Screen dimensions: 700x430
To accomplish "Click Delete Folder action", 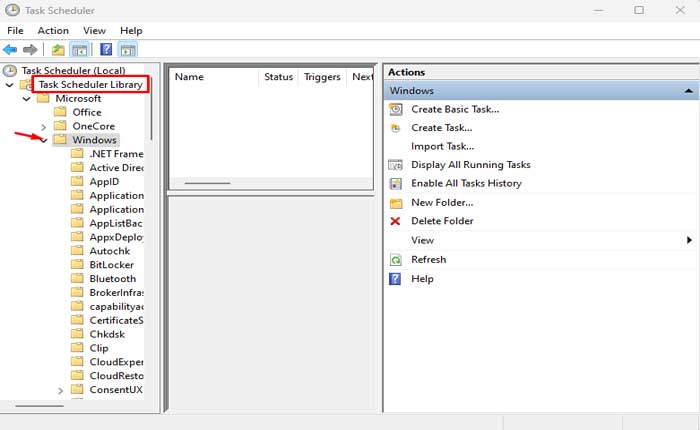I will click(x=442, y=221).
